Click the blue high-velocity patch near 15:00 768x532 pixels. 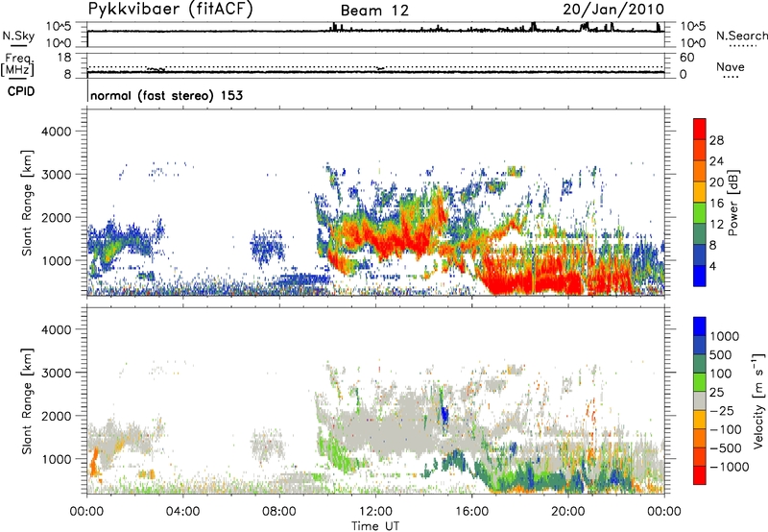click(444, 415)
